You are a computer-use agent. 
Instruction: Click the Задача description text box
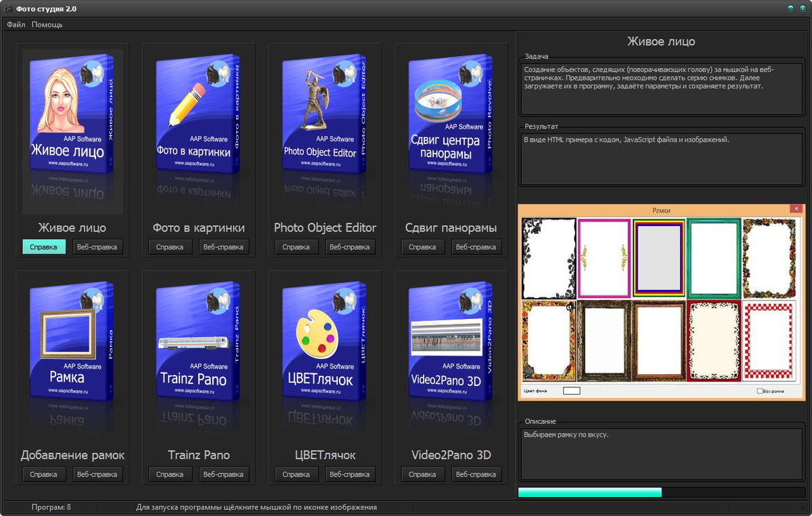click(x=661, y=89)
